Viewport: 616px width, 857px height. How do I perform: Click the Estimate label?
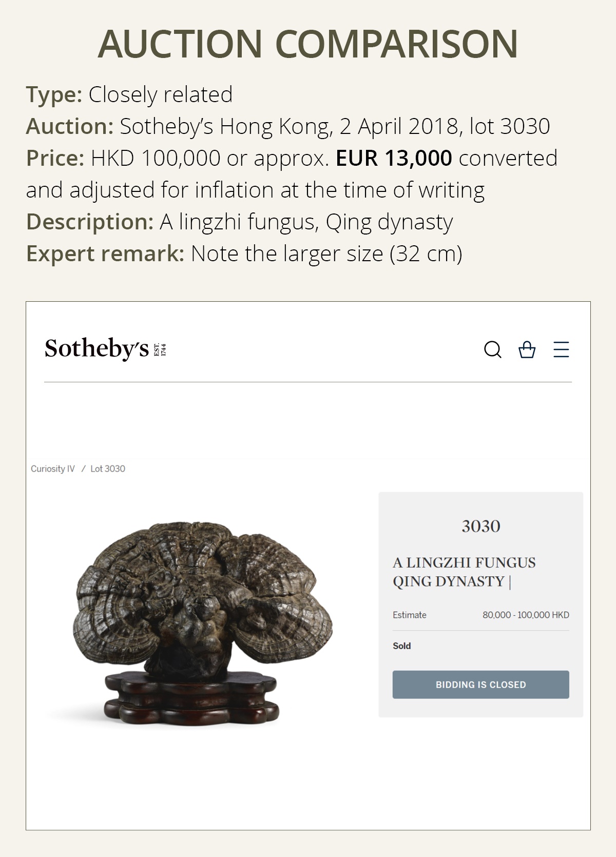(x=409, y=615)
